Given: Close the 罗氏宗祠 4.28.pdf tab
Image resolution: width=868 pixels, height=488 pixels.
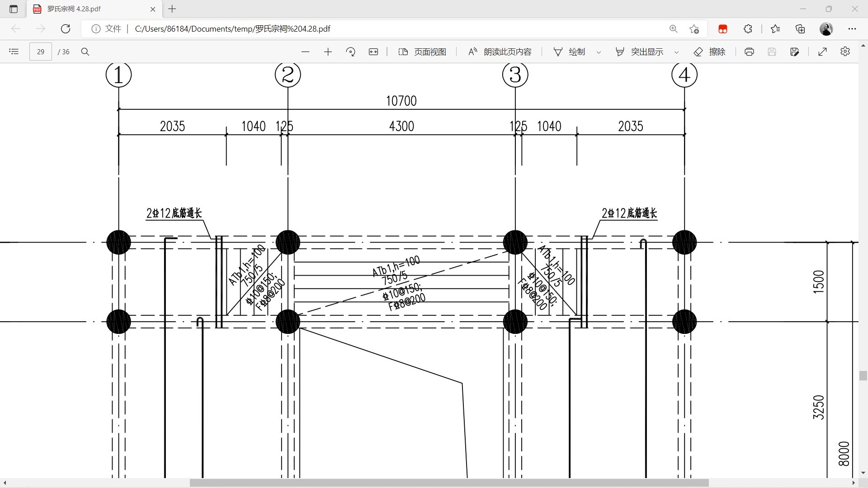Looking at the screenshot, I should click(x=153, y=9).
